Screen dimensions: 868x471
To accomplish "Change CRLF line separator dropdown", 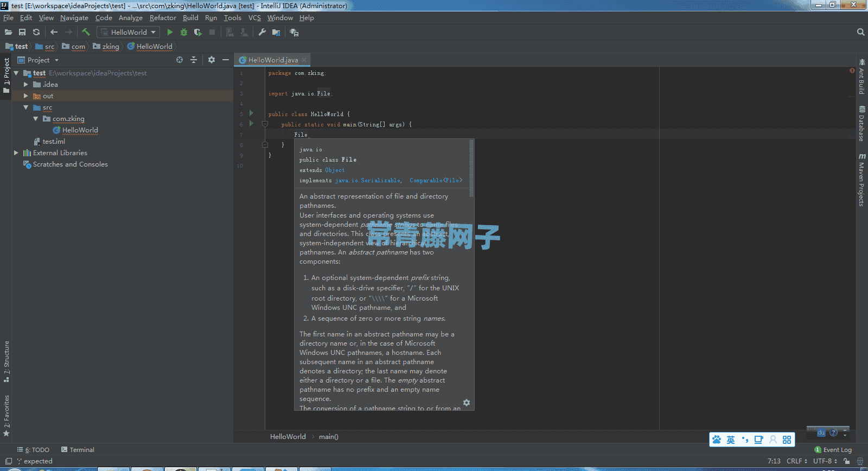I will point(797,461).
